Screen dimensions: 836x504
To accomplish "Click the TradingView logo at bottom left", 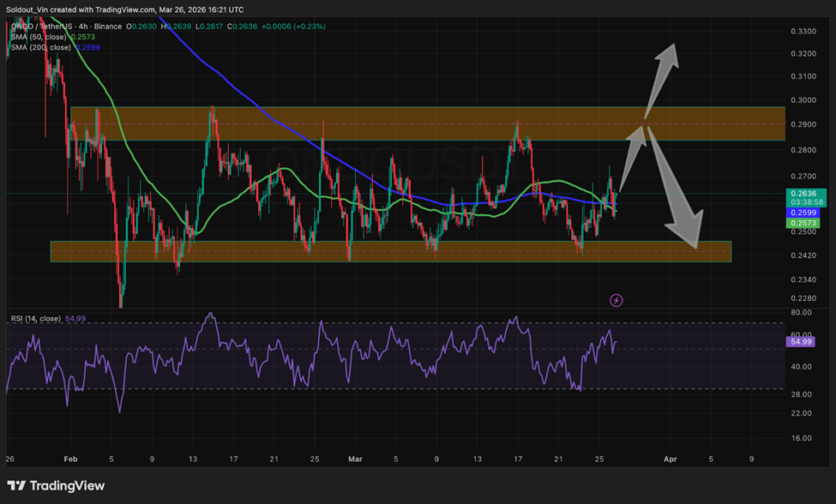I will point(56,486).
